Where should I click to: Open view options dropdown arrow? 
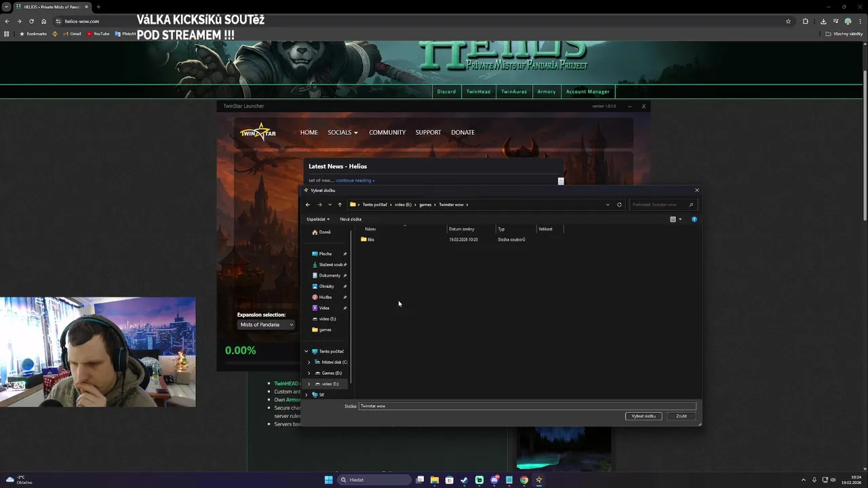(680, 219)
